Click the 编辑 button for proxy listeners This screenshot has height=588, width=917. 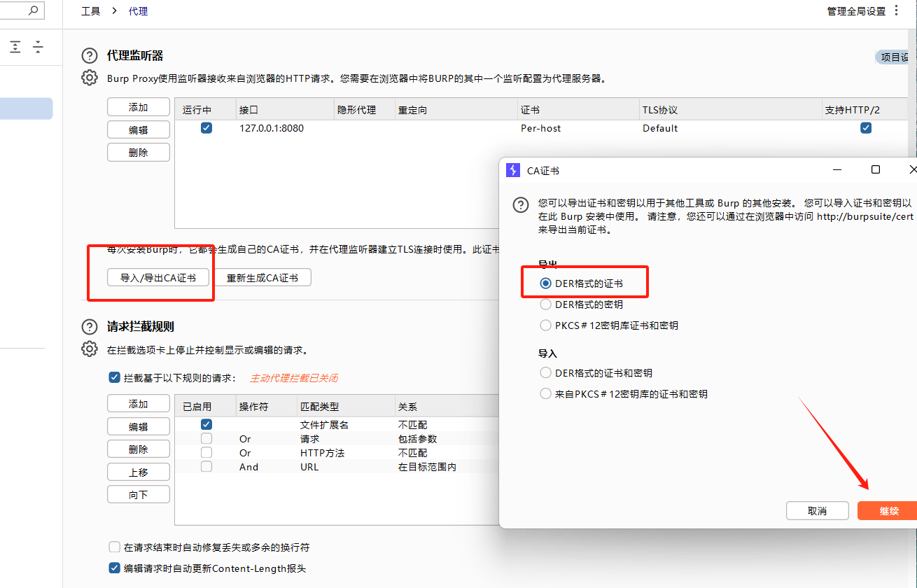(139, 129)
